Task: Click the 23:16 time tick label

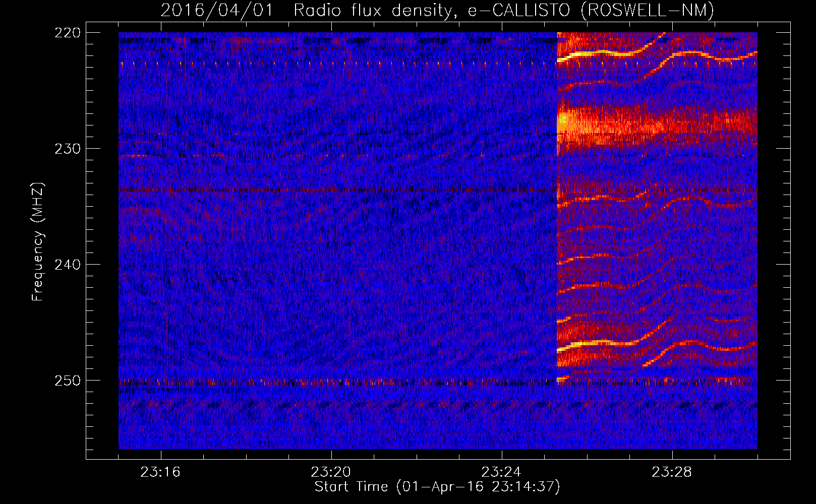Action: pyautogui.click(x=160, y=472)
